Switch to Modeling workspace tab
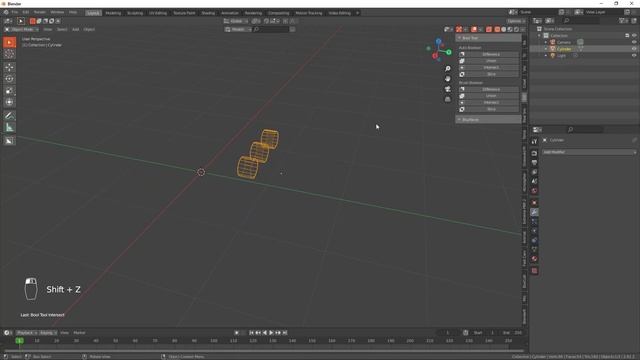This screenshot has width=640, height=360. click(x=113, y=13)
